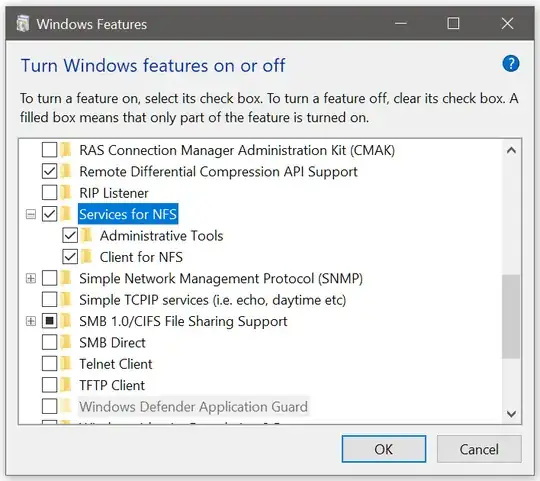Image resolution: width=540 pixels, height=481 pixels.
Task: Click folder icon beside Administrative Tools
Action: pos(86,236)
